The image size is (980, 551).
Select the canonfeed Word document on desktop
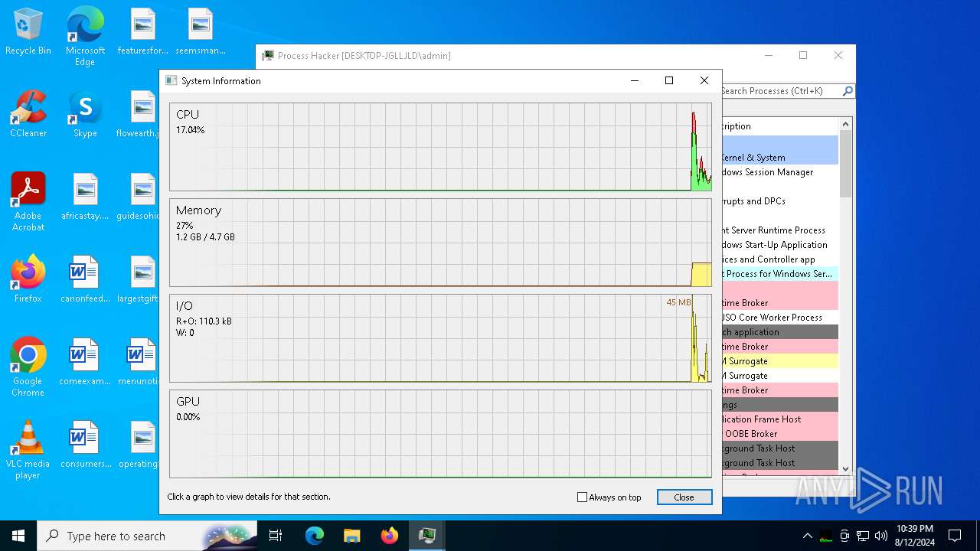pos(85,279)
